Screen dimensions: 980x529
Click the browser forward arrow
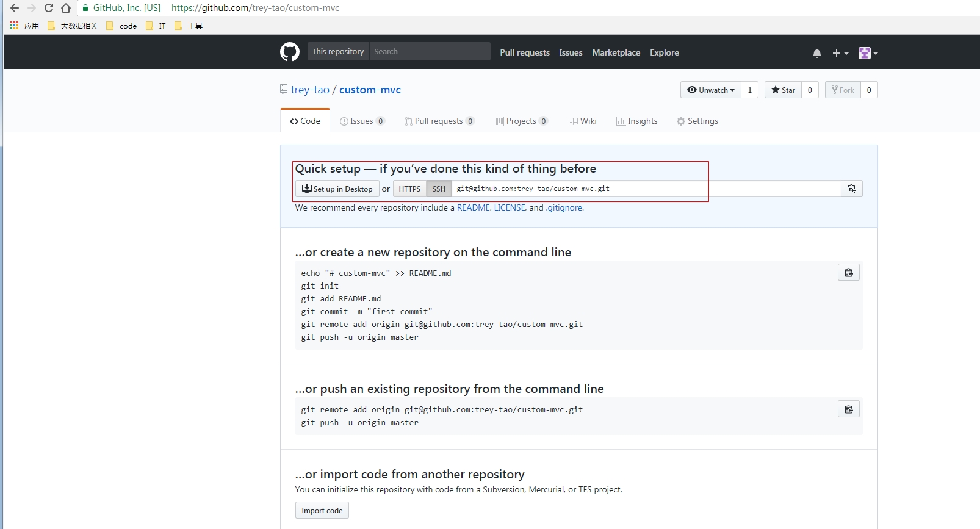(32, 8)
